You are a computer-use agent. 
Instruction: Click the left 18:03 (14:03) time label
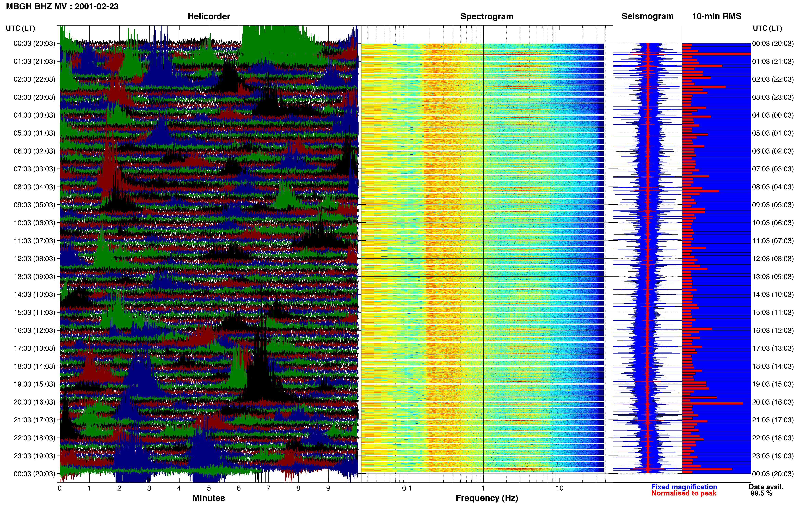[34, 366]
